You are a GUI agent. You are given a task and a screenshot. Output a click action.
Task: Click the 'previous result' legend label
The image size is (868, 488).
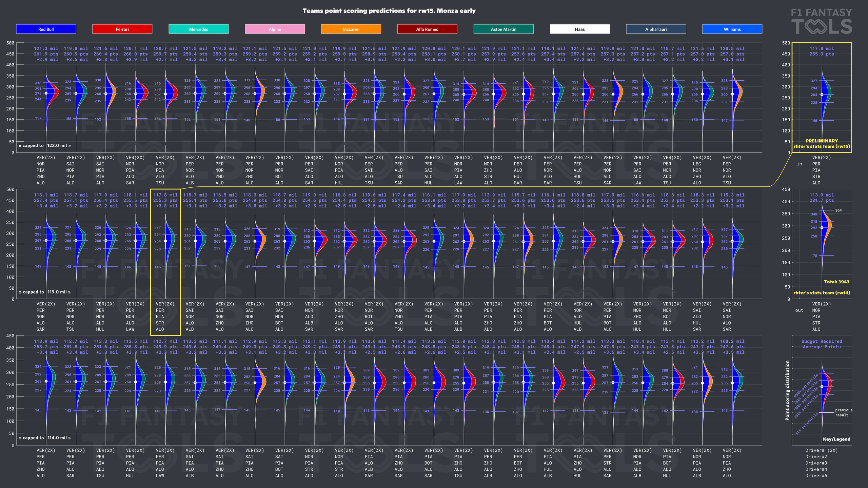tap(844, 412)
